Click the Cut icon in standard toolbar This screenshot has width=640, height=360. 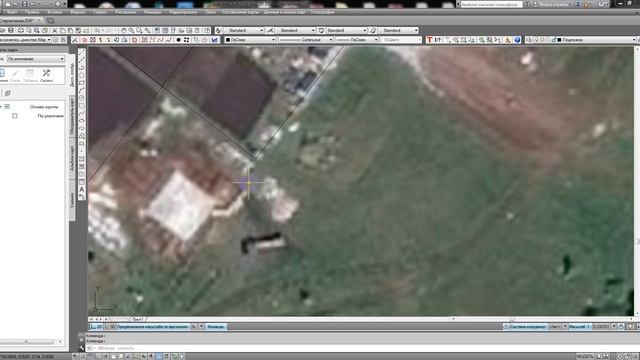54,31
